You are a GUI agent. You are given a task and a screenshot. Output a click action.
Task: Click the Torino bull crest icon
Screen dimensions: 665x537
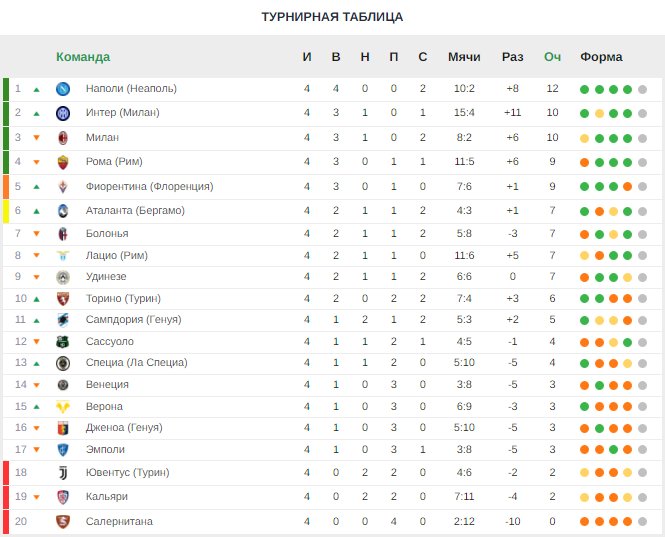pos(63,299)
